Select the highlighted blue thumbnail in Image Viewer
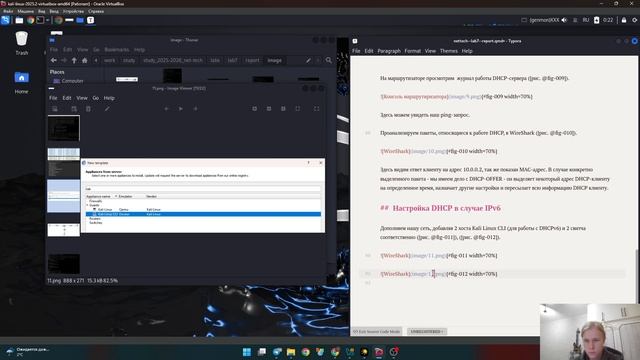This screenshot has width=640, height=360. coord(64,196)
